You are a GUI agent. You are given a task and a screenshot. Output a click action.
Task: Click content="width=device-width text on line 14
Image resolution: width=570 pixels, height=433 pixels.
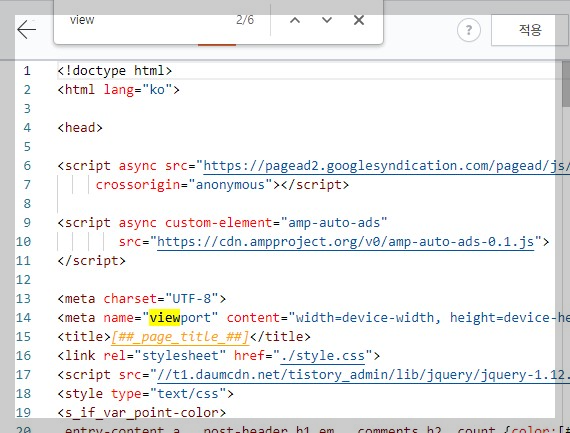point(330,318)
